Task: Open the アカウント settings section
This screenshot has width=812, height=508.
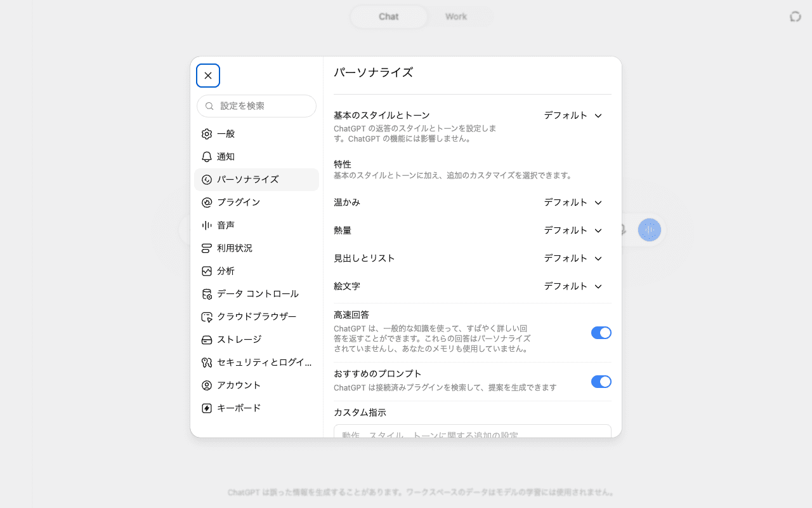Action: (256, 385)
